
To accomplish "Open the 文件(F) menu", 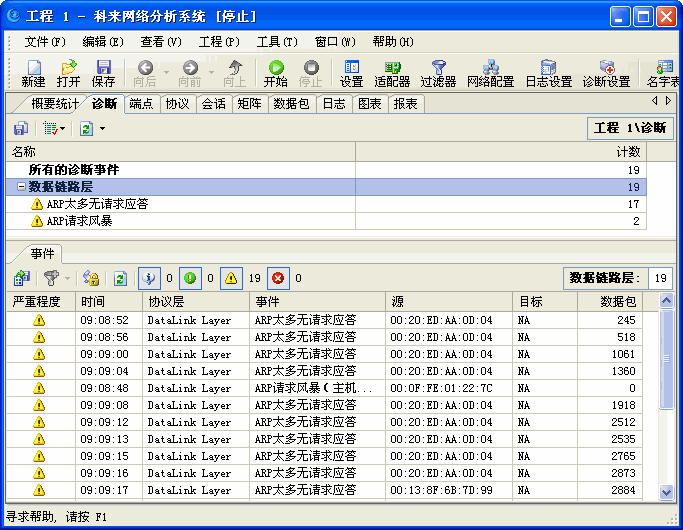I will pyautogui.click(x=44, y=42).
